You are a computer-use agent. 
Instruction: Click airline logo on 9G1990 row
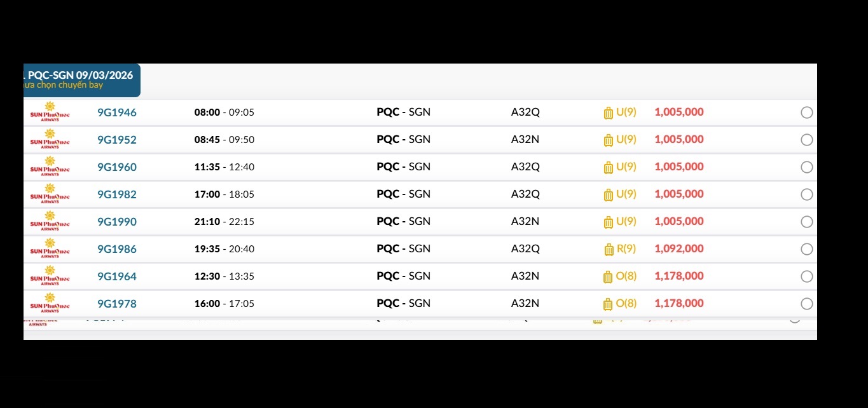(x=50, y=222)
